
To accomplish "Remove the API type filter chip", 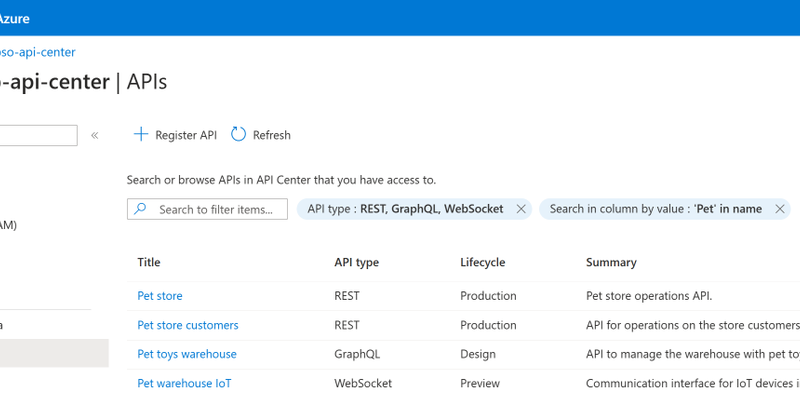I will click(521, 209).
